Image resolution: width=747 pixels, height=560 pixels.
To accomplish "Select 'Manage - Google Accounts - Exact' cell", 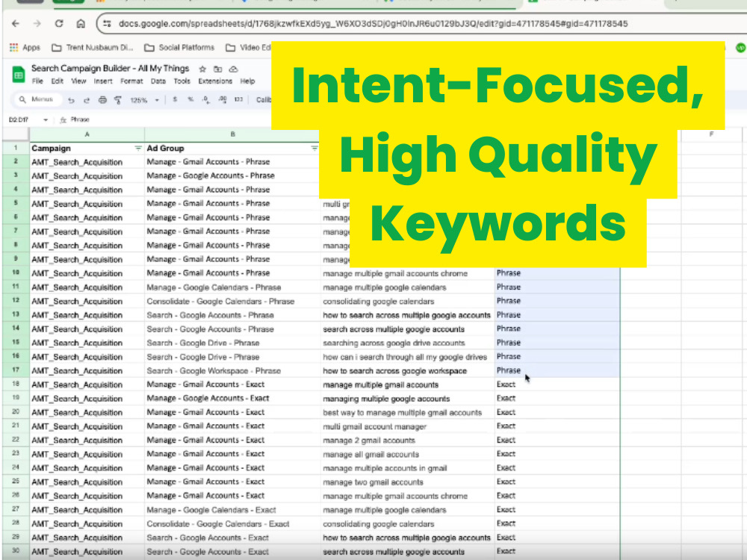I will point(232,399).
